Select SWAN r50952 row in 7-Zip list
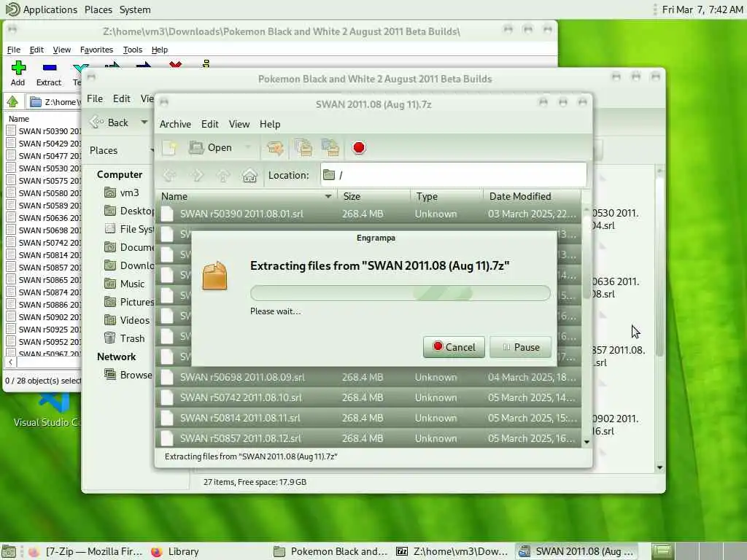 (44, 341)
